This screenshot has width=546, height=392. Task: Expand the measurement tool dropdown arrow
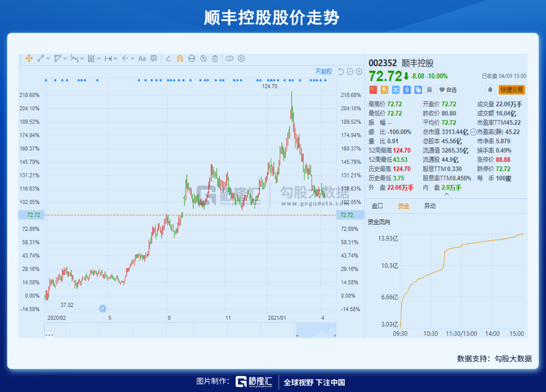click(99, 58)
